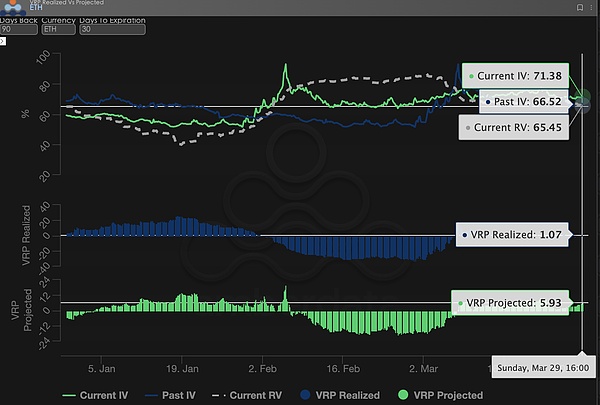Click the small arrow expander below Days Back

3,41
